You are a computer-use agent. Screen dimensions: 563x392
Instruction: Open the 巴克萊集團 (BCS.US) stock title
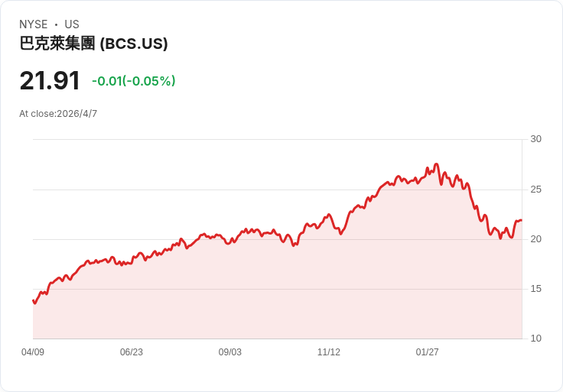click(x=93, y=44)
